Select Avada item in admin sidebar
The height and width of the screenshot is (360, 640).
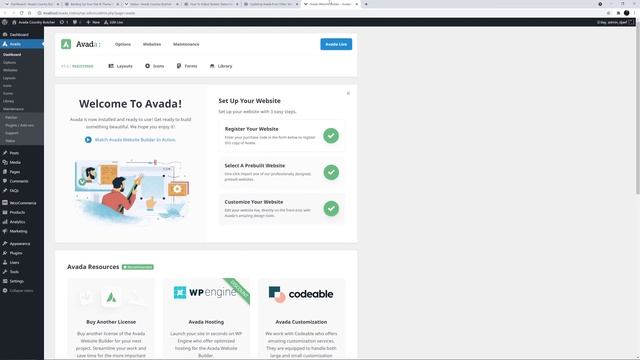22,44
